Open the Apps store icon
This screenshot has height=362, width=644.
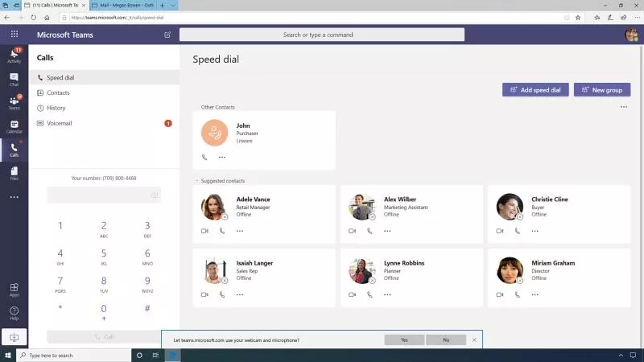pyautogui.click(x=14, y=290)
